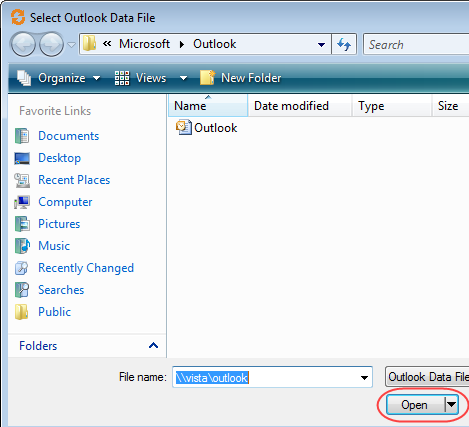Click the Outlook breadcrumb in address bar
The width and height of the screenshot is (469, 427).
(215, 44)
